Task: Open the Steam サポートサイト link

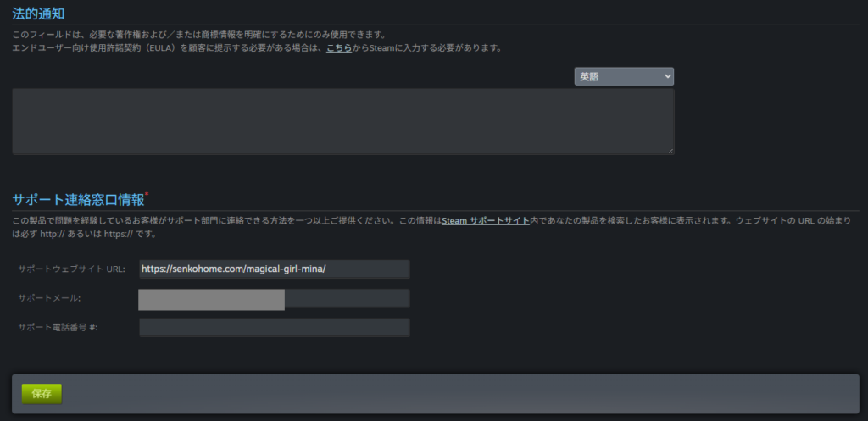Action: click(485, 221)
